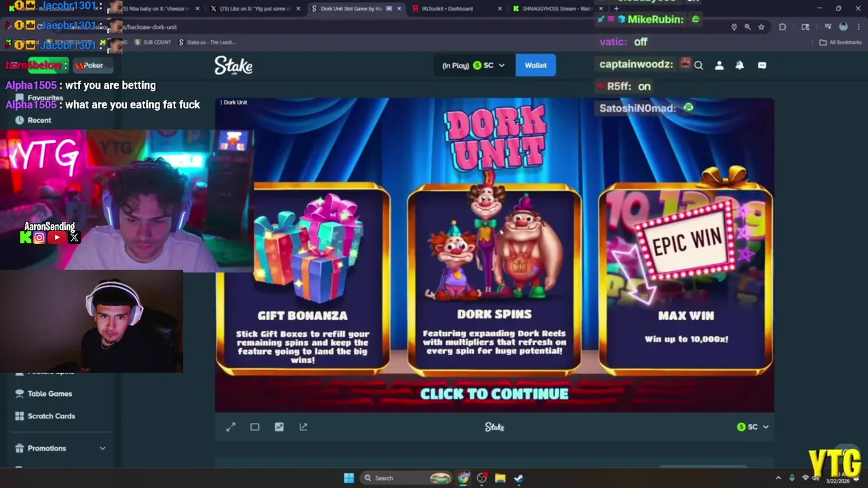The height and width of the screenshot is (488, 868).
Task: Open the Chrome extensions puzzle icon
Action: pyautogui.click(x=783, y=27)
